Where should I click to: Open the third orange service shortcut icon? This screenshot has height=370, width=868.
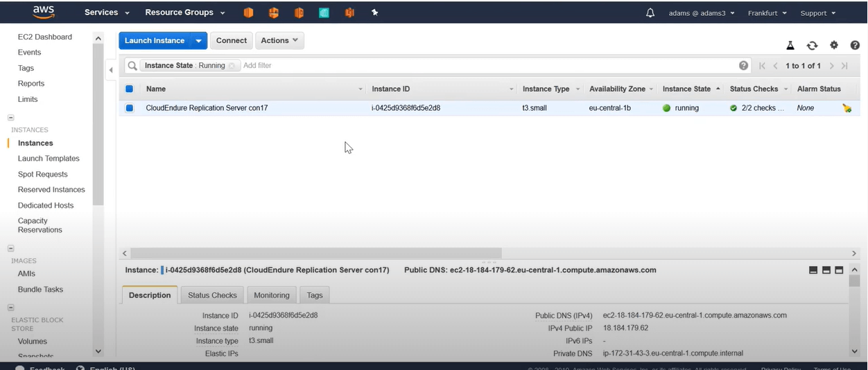pos(299,12)
